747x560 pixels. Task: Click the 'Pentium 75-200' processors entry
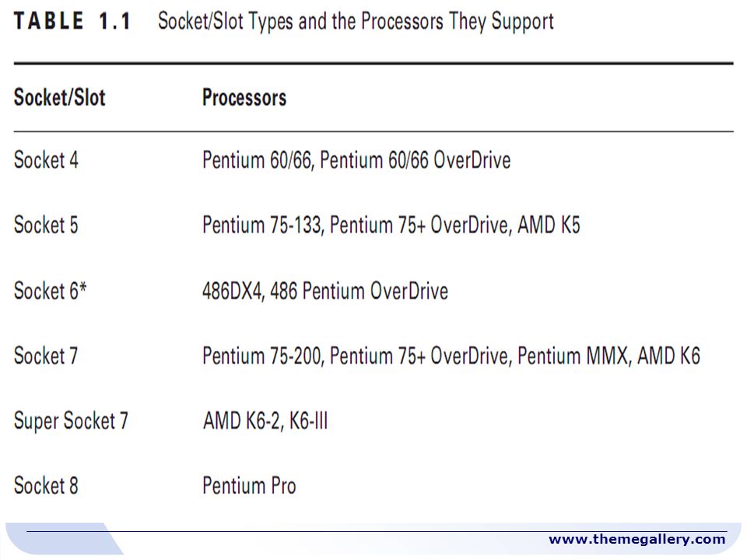261,355
